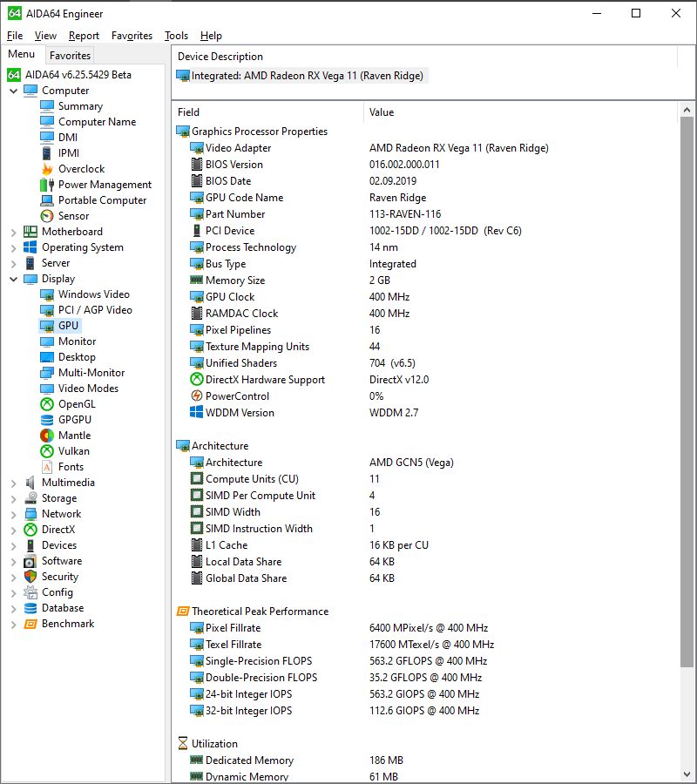697x784 pixels.
Task: Click the AIDA64 v6.25.5429 Beta root icon
Action: (14, 75)
